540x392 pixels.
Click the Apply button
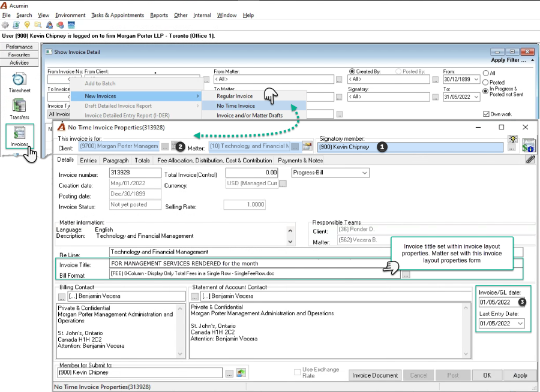pyautogui.click(x=520, y=375)
